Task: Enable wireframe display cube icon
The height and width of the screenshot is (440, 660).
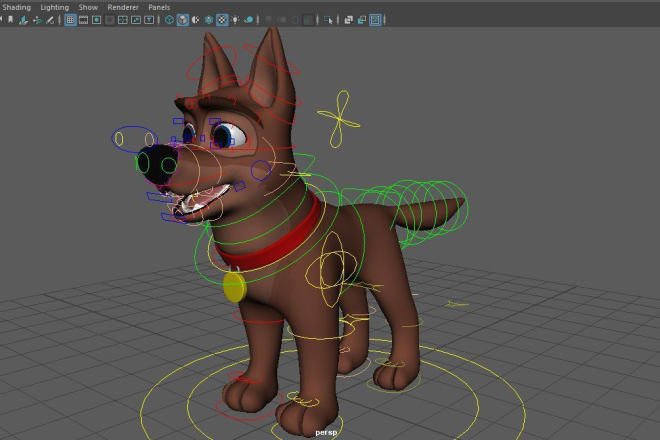Action: 169,19
